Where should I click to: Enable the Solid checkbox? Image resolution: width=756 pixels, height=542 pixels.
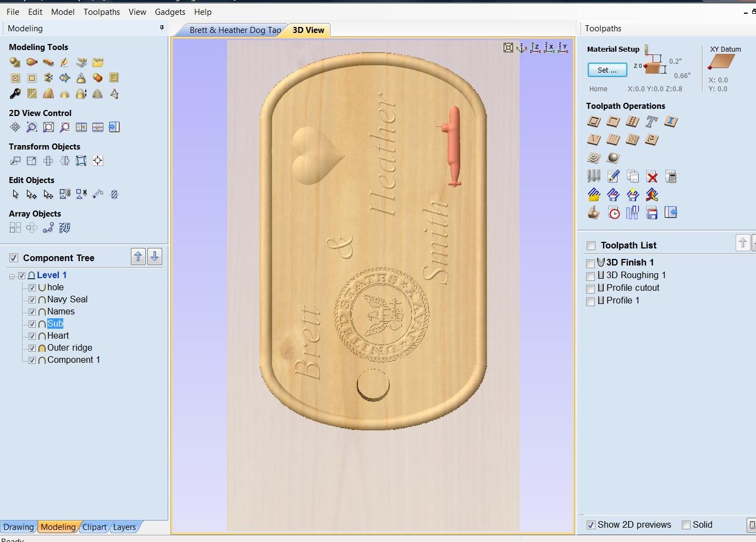click(686, 525)
